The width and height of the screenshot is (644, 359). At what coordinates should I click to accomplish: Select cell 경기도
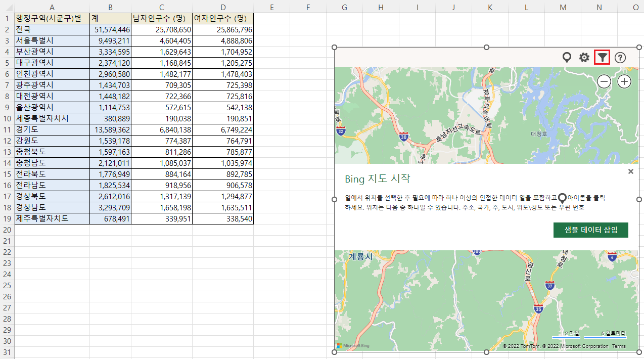click(52, 130)
